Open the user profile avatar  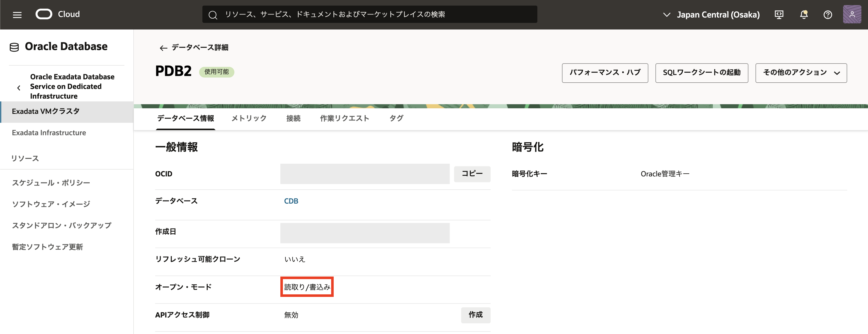click(x=852, y=14)
